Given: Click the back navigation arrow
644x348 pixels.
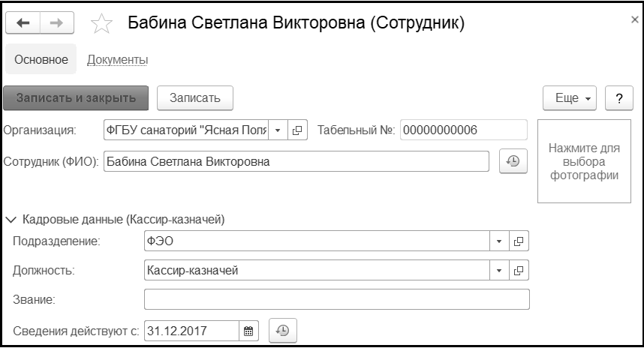Looking at the screenshot, I should (x=23, y=23).
